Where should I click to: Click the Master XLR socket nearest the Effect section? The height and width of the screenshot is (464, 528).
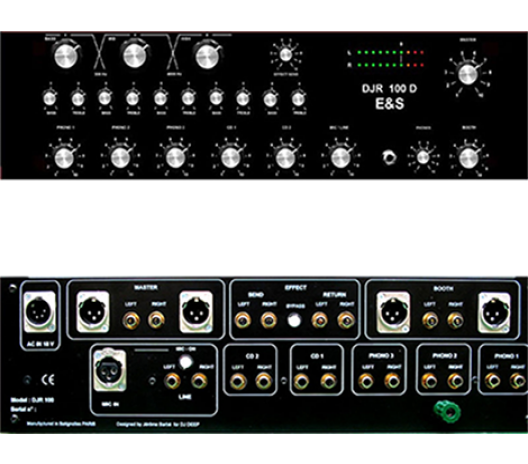click(x=196, y=312)
